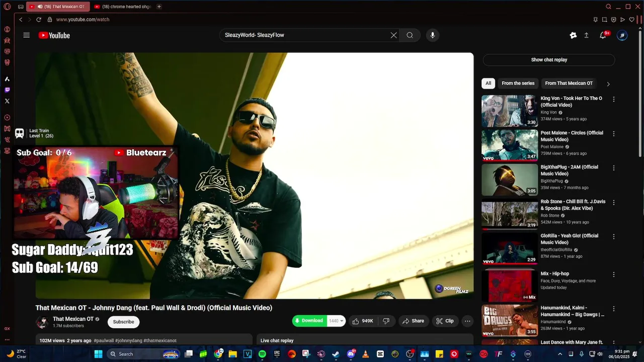Image resolution: width=644 pixels, height=362 pixels.
Task: Click the youtube.com/watch address bar
Action: 83,20
